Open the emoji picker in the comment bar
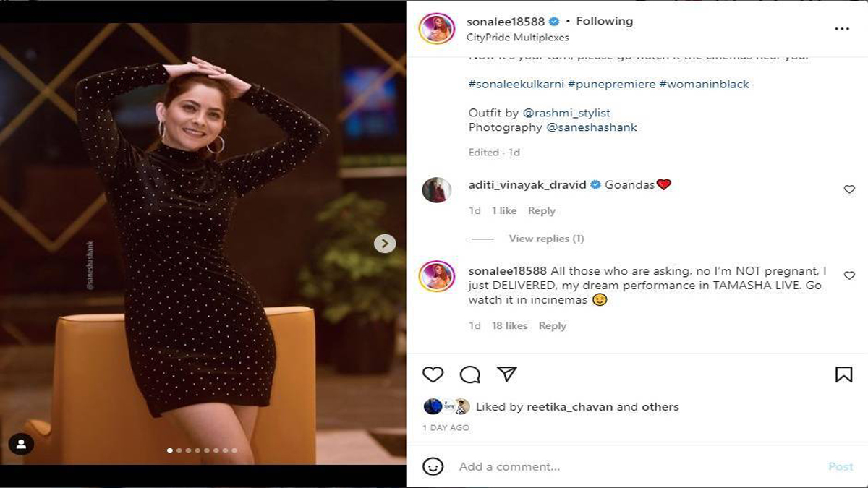868x488 pixels. pyautogui.click(x=433, y=466)
